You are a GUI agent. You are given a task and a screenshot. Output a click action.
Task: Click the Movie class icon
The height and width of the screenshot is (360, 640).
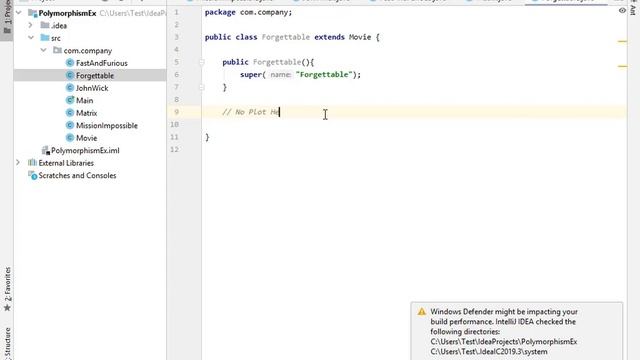click(70, 138)
